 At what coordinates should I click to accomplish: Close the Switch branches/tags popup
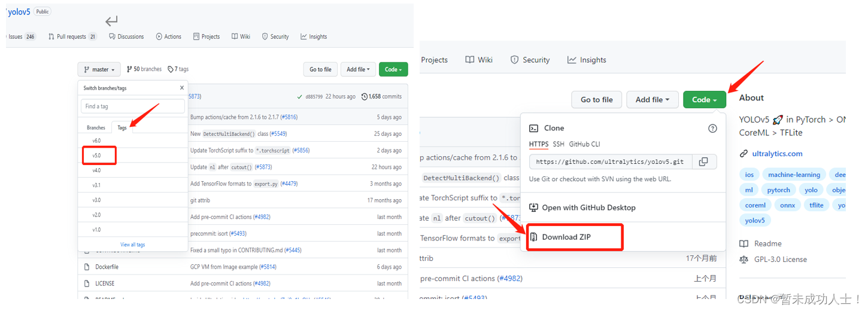[x=182, y=88]
